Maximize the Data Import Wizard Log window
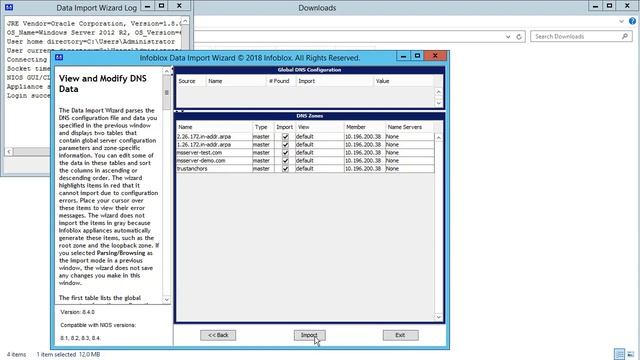The image size is (640, 360). 161,6
